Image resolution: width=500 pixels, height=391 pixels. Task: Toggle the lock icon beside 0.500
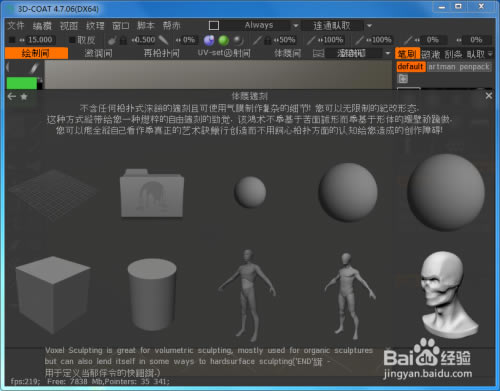pos(123,40)
